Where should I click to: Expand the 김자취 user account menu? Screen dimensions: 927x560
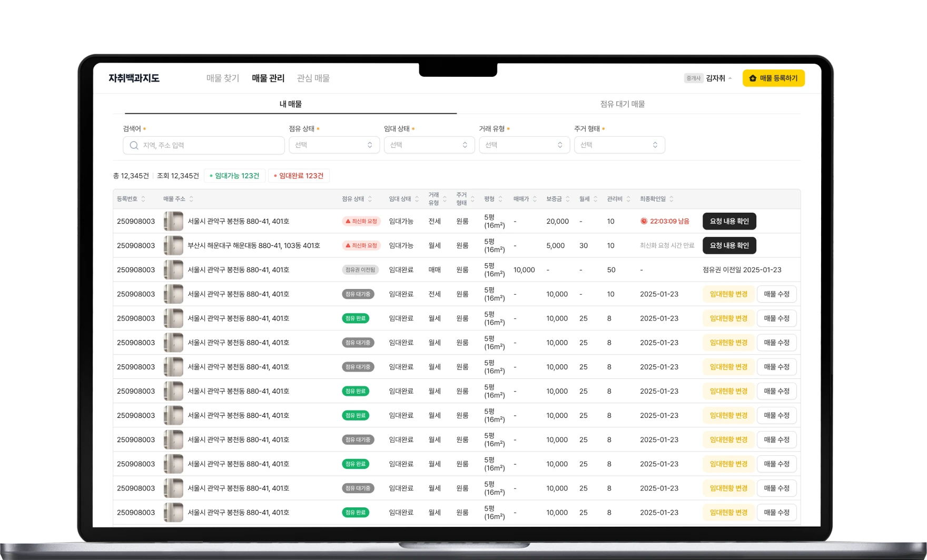pos(718,78)
